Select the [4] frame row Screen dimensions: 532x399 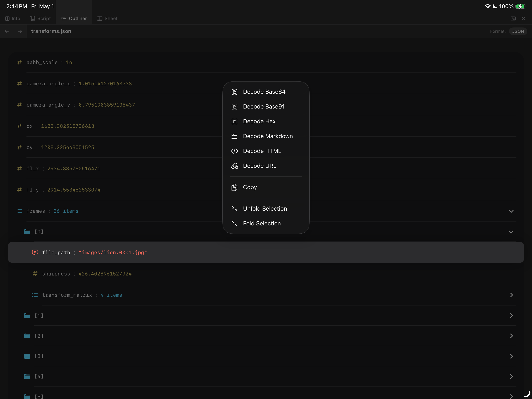click(266, 376)
